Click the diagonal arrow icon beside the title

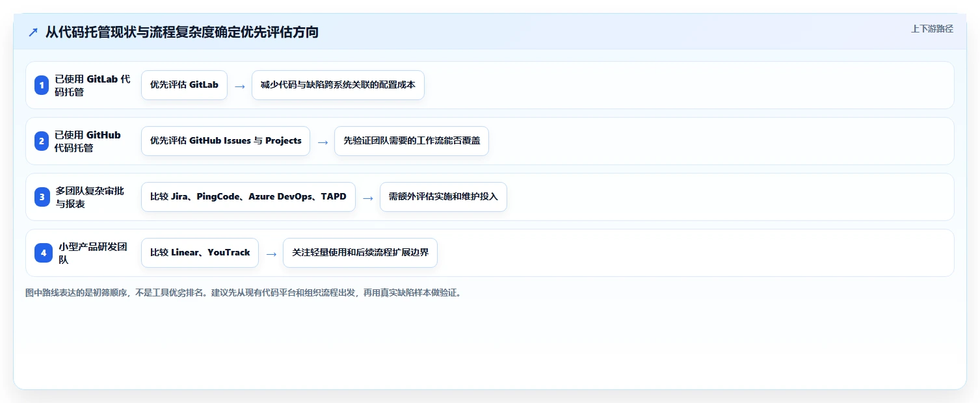coord(33,32)
